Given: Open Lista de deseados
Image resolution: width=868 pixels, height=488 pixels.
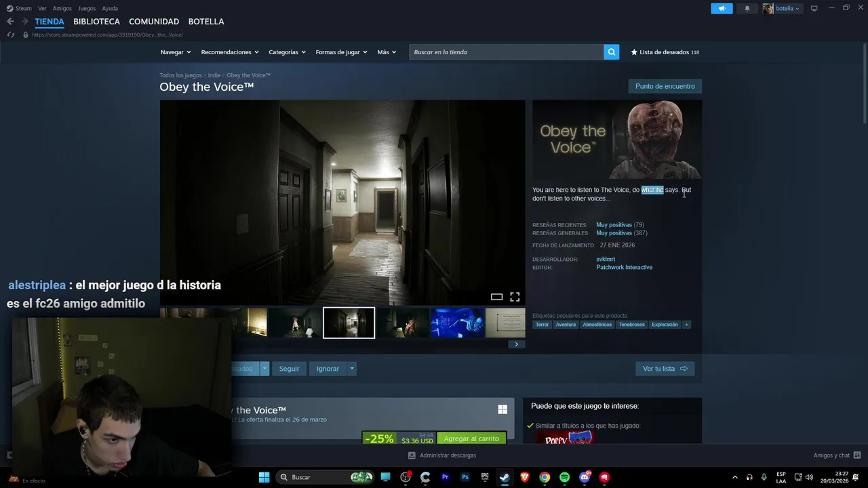Looking at the screenshot, I should 665,52.
